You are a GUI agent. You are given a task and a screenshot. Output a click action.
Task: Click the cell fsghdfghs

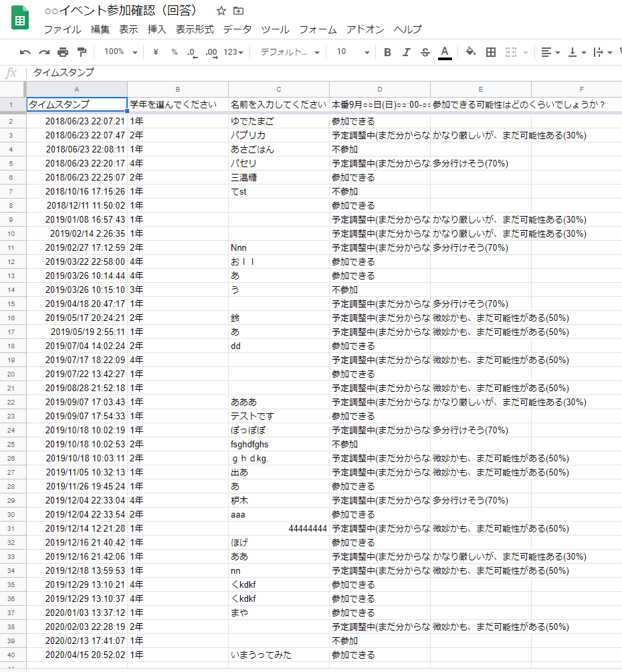pos(279,445)
